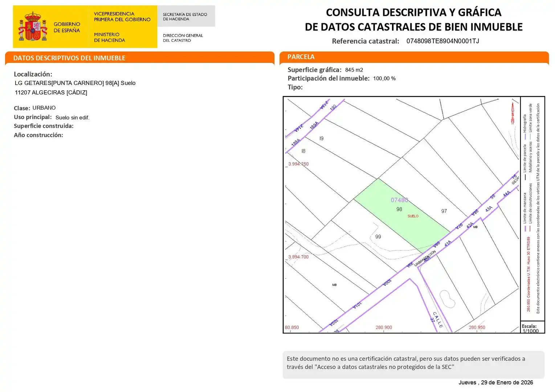Viewport: 555px width, 392px height.
Task: Click the northing coordinate '3.994.750'
Action: [298, 164]
